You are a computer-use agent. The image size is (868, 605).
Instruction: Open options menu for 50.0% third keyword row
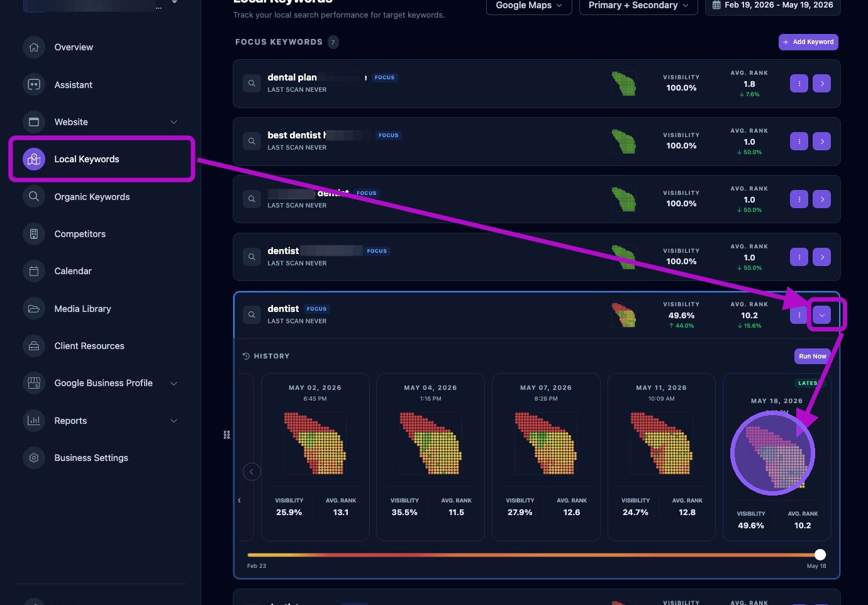pos(799,199)
